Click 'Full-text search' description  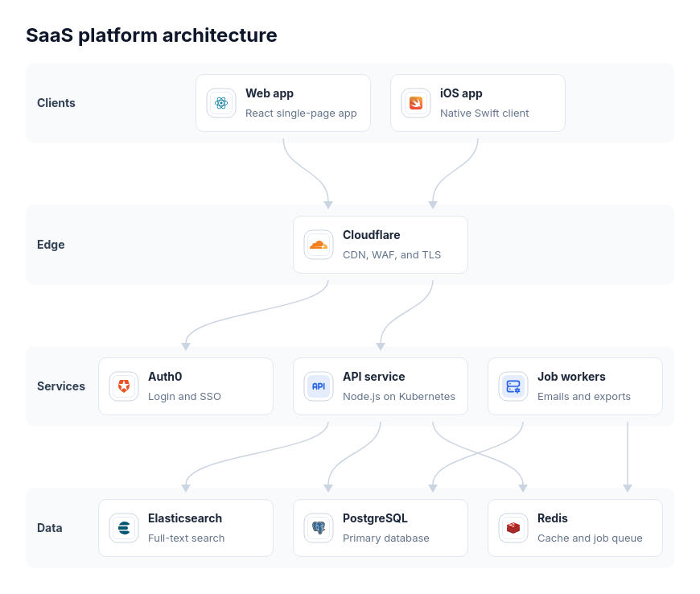pos(186,538)
